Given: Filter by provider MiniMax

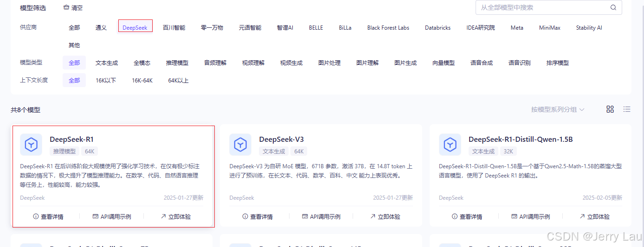Looking at the screenshot, I should point(550,27).
